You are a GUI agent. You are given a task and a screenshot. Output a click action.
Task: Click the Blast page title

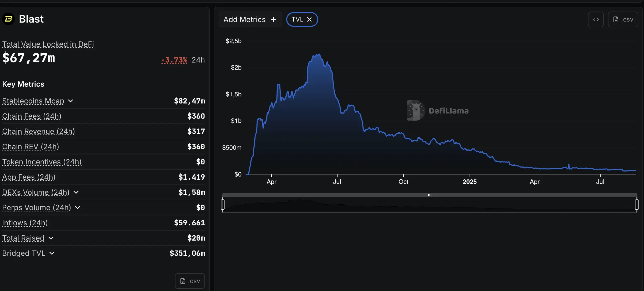31,19
